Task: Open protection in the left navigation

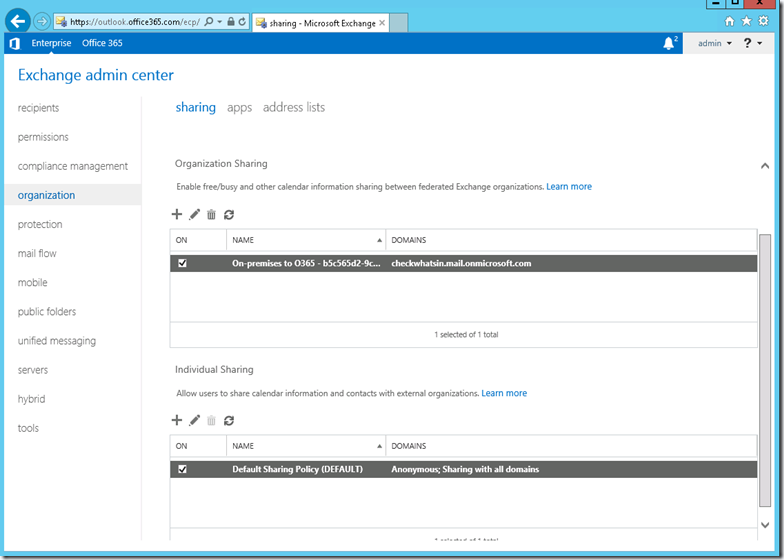Action: click(x=40, y=224)
